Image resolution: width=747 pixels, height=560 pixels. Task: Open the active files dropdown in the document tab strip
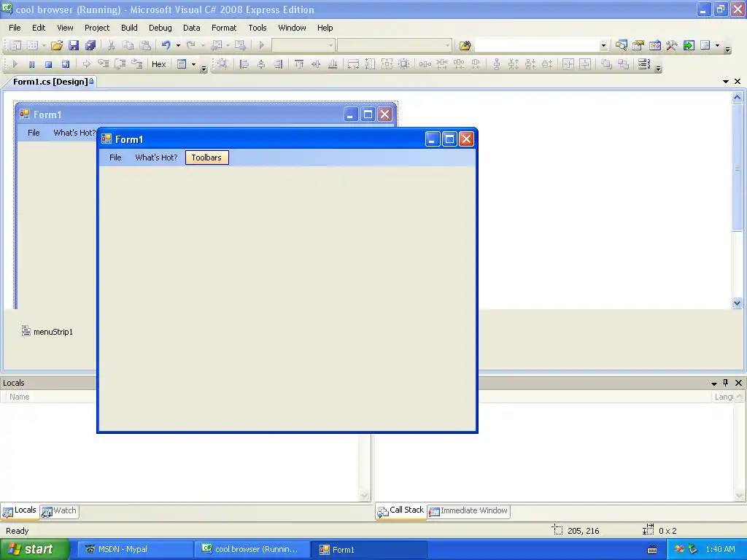pos(726,82)
